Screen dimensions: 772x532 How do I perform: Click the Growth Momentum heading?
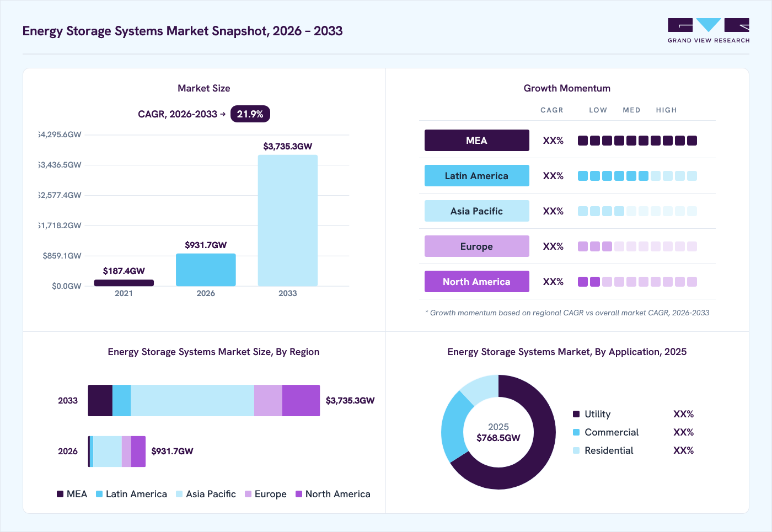567,88
